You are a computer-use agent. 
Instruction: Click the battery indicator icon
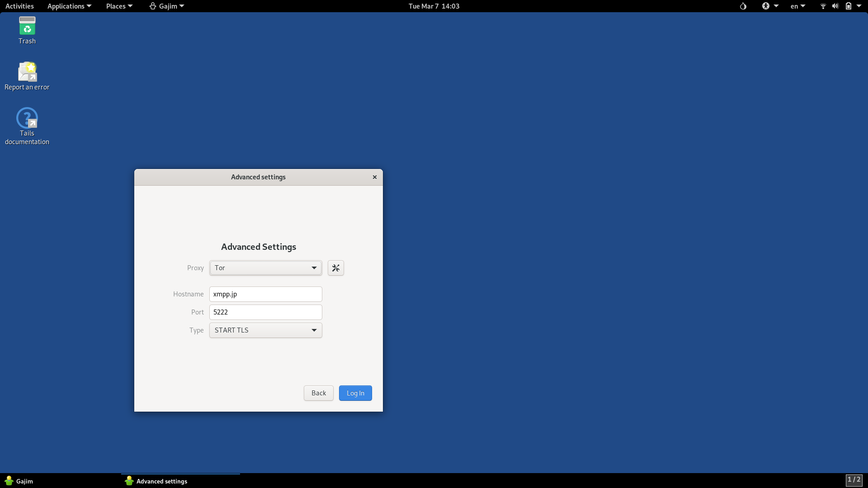[849, 6]
